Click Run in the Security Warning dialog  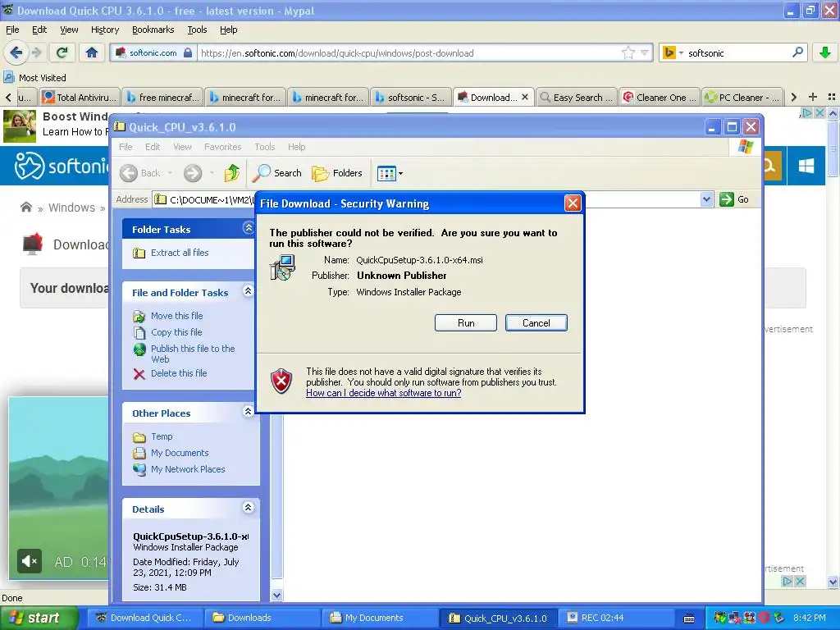[466, 323]
